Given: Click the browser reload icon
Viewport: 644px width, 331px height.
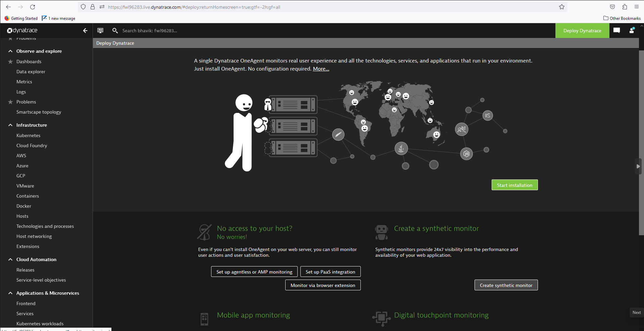Looking at the screenshot, I should coord(33,7).
